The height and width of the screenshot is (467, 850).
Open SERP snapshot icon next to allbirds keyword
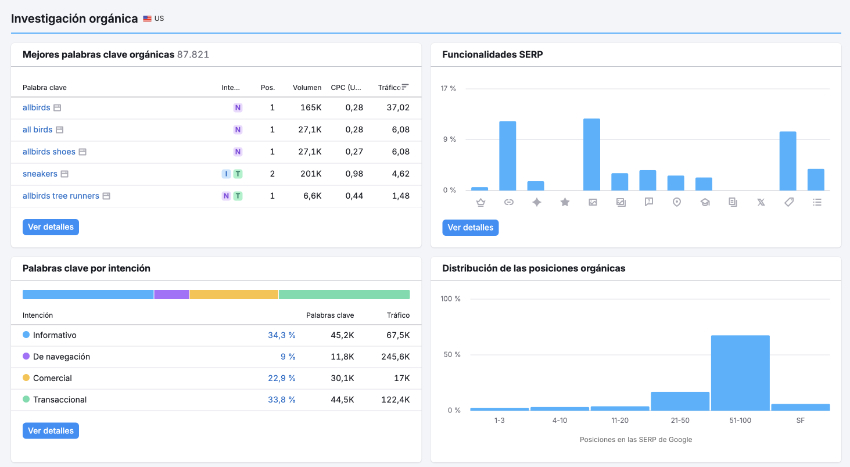[58, 108]
